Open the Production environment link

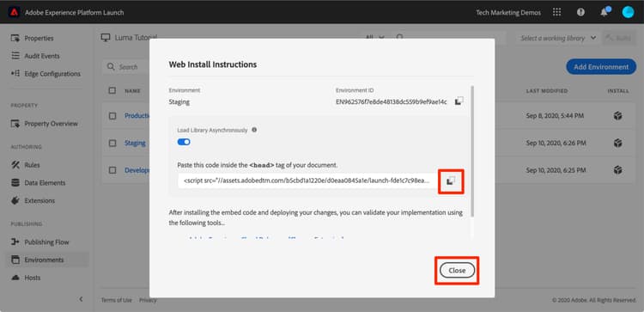tap(137, 116)
